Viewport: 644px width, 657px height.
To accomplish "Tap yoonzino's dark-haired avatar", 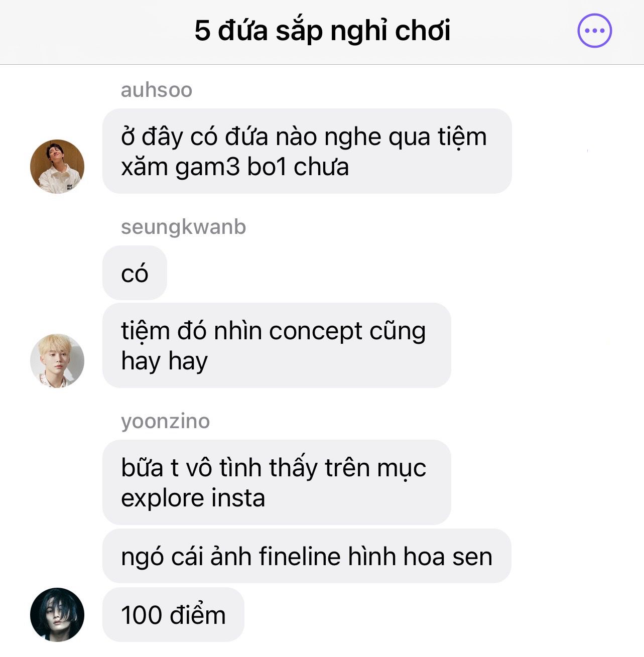I will [57, 614].
